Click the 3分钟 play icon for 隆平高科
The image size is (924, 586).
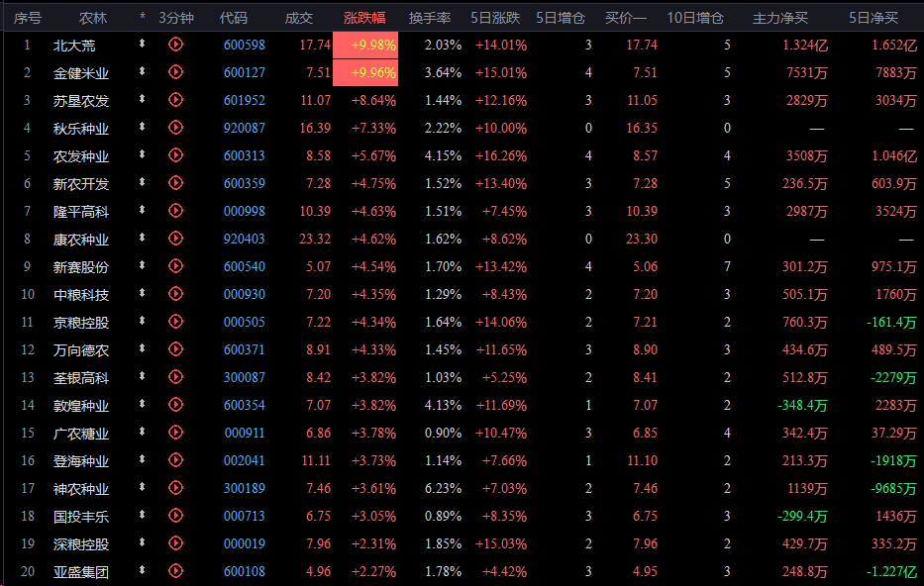coord(176,211)
